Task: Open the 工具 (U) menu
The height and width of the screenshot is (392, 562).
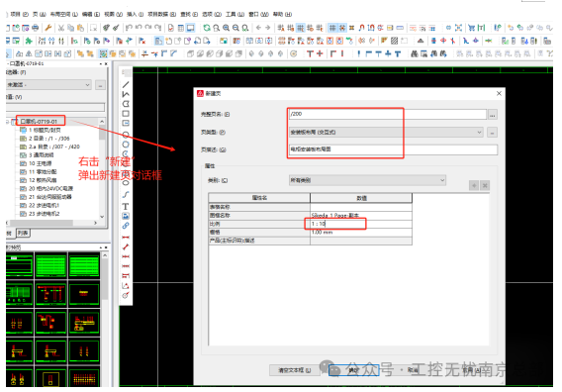Action: point(234,14)
